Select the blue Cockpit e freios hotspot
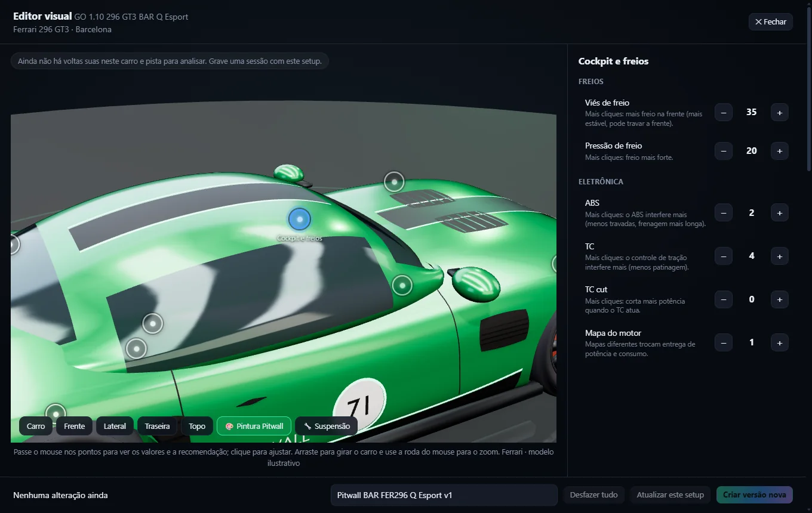Screen dimensions: 812x513 click(300, 220)
